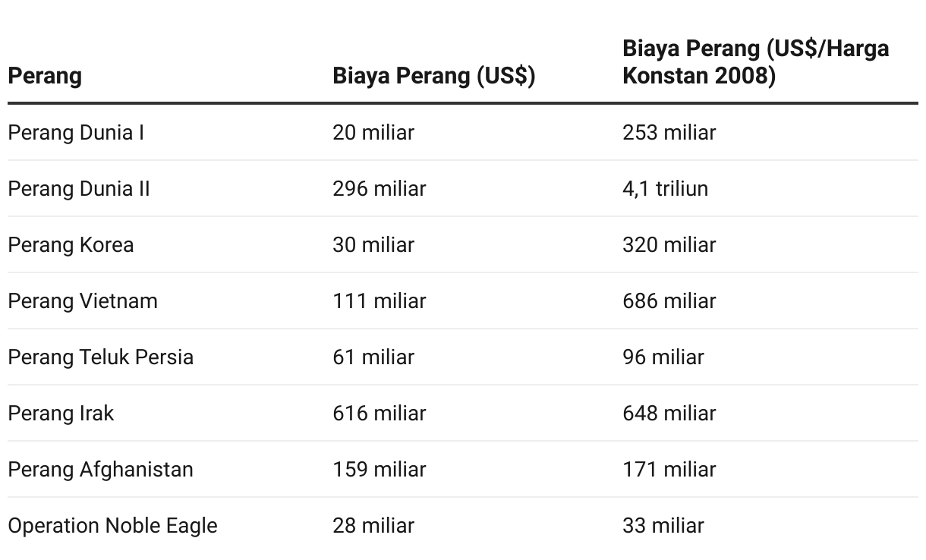Select the 616 miliar cost value
The width and height of the screenshot is (926, 560).
click(380, 414)
